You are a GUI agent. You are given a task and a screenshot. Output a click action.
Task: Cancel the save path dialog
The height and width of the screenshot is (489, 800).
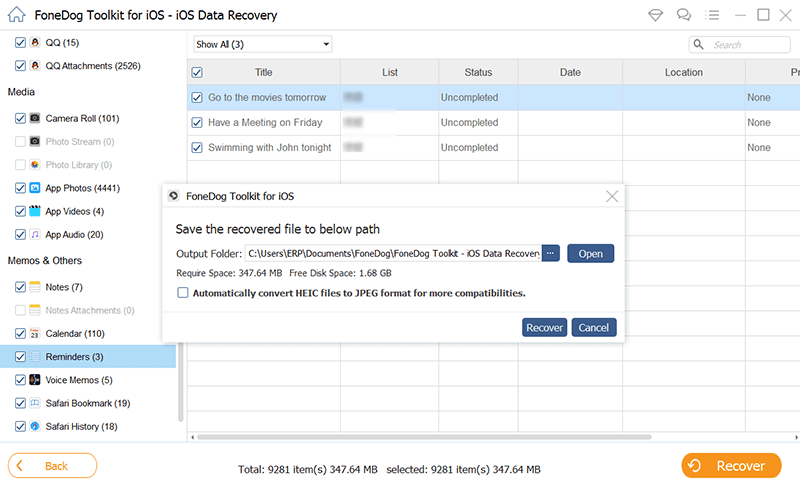pos(594,327)
